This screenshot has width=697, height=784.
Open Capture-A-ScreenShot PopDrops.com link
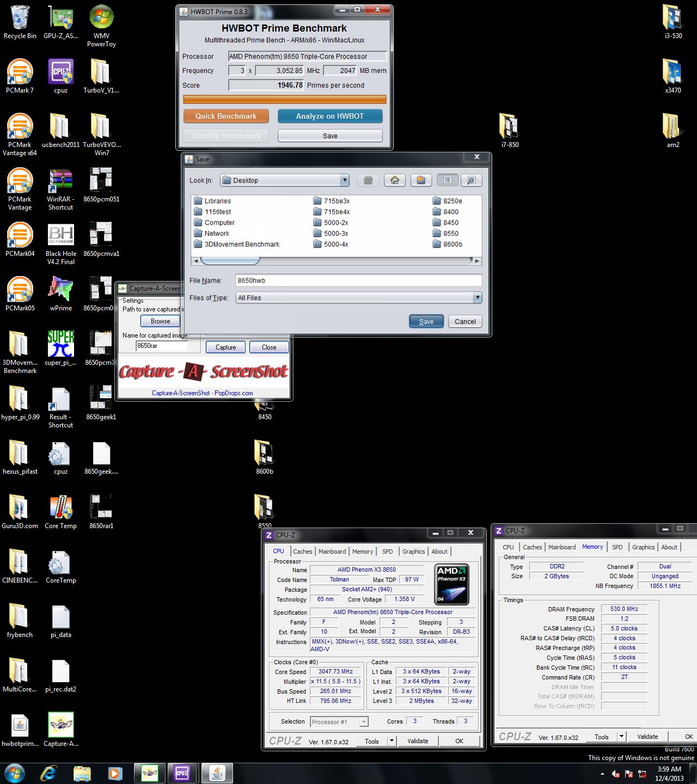[203, 393]
